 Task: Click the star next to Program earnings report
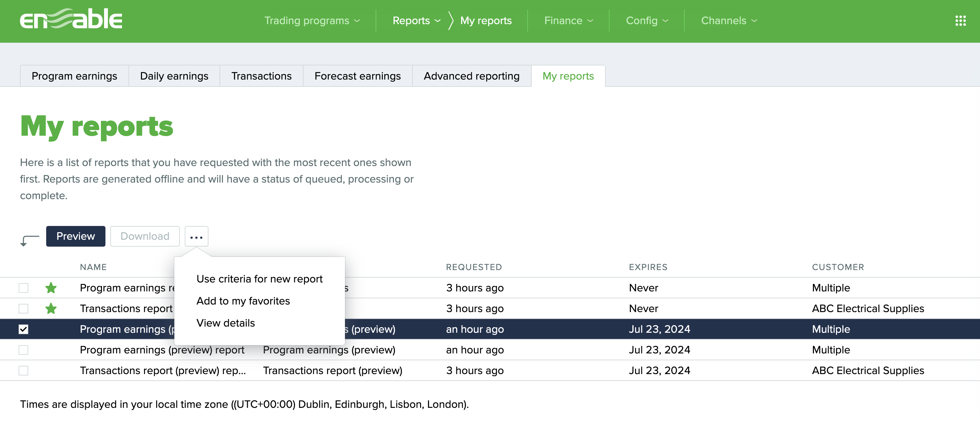pos(52,288)
